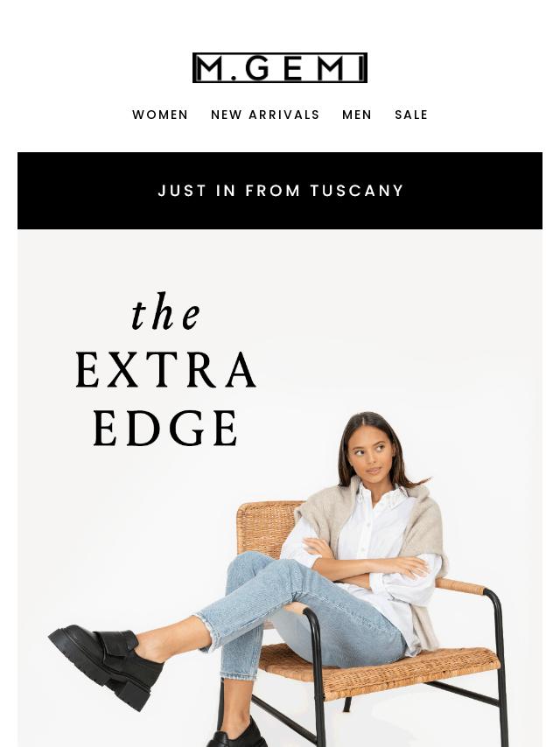Click the EDGE headline word
Viewport: 560px width, 747px height.
[165, 428]
